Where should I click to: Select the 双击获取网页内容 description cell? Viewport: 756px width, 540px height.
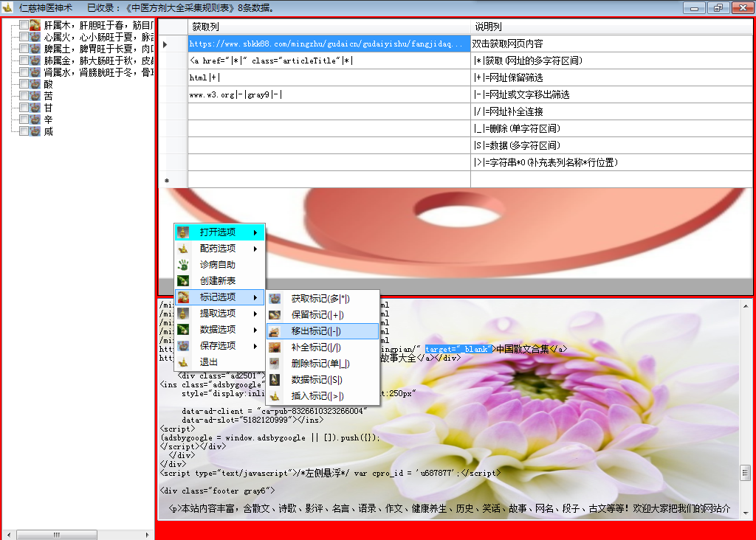pos(611,44)
